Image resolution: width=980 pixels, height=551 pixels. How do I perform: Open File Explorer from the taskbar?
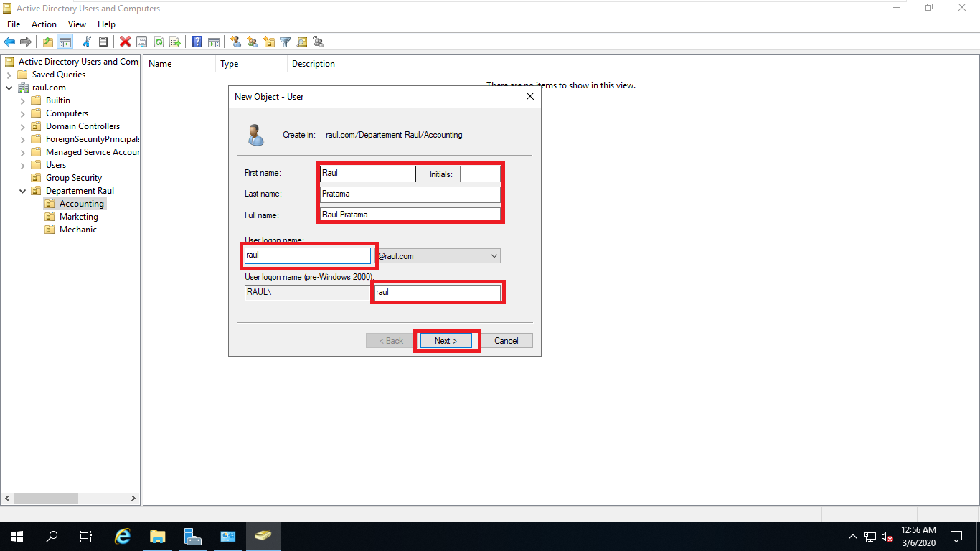(158, 537)
